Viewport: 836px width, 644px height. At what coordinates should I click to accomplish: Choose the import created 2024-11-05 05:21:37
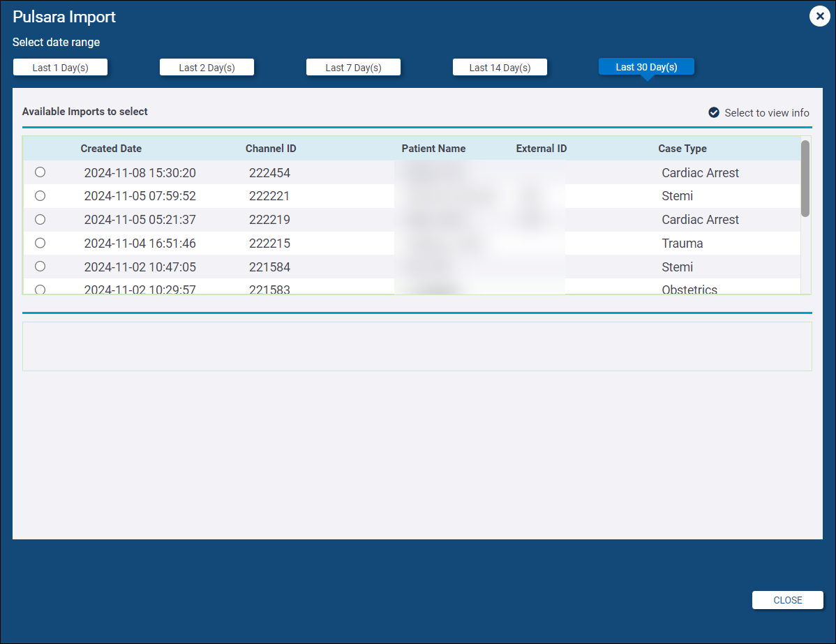pyautogui.click(x=40, y=220)
